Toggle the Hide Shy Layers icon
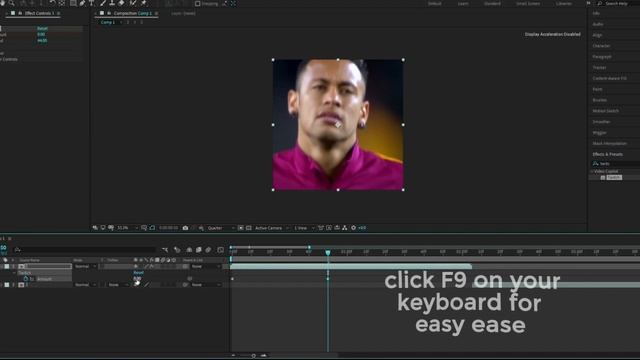Screen dimensions: 640x360 pyautogui.click(x=189, y=250)
